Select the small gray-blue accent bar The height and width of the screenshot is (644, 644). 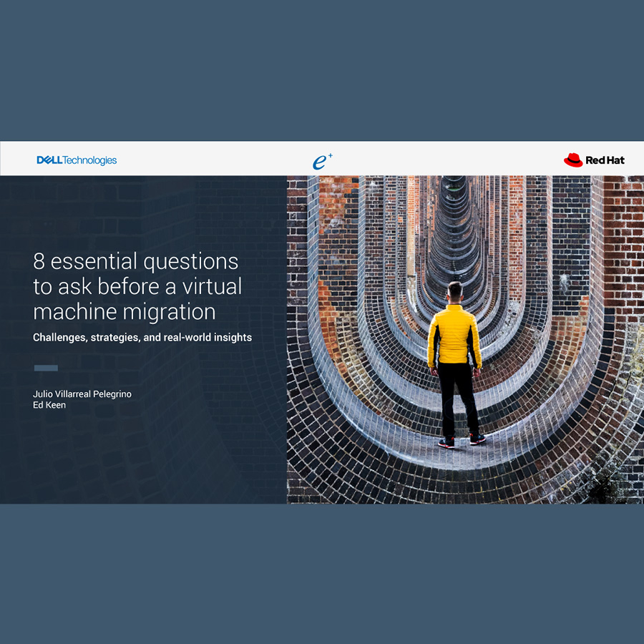point(46,368)
